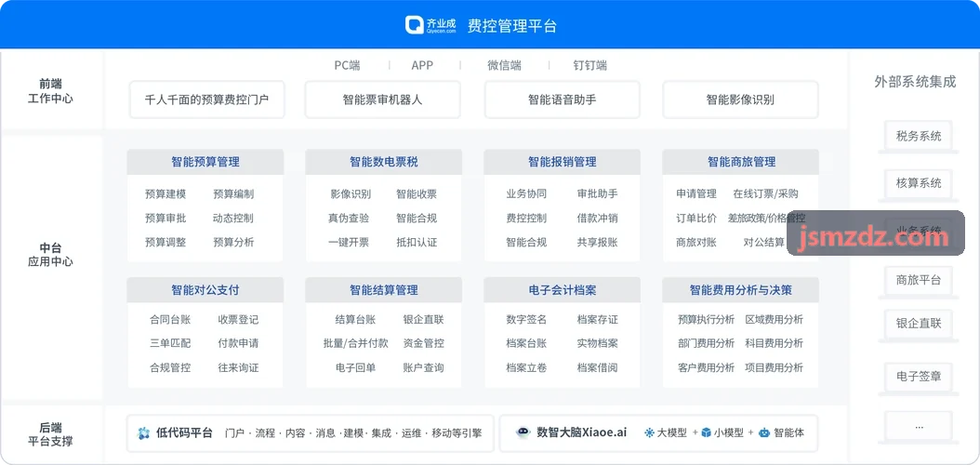Click the 业务协同 item

tap(526, 193)
